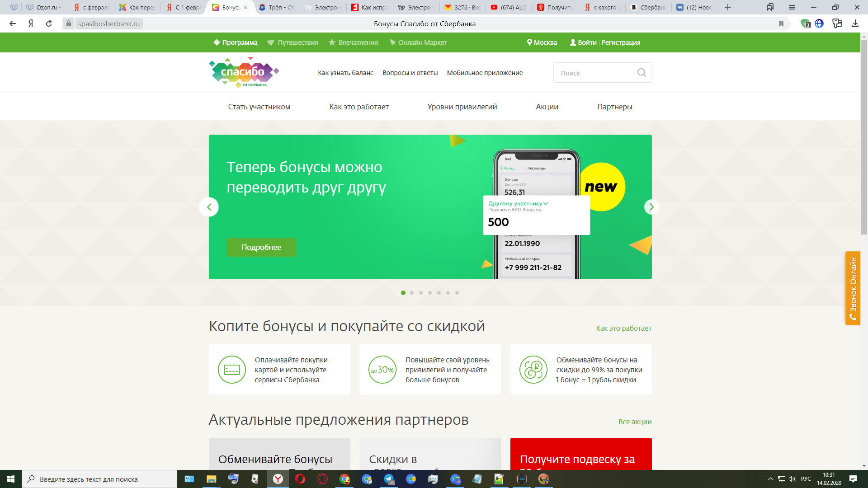Screen dimensions: 868x488
Task: Open the Путешествия section
Action: [292, 42]
